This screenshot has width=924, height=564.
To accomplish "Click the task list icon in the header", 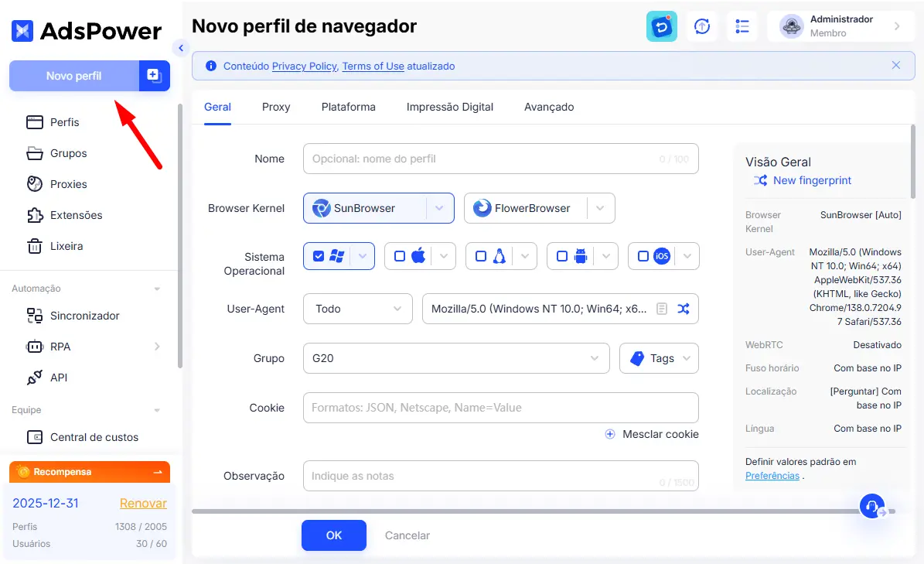I will coord(742,26).
